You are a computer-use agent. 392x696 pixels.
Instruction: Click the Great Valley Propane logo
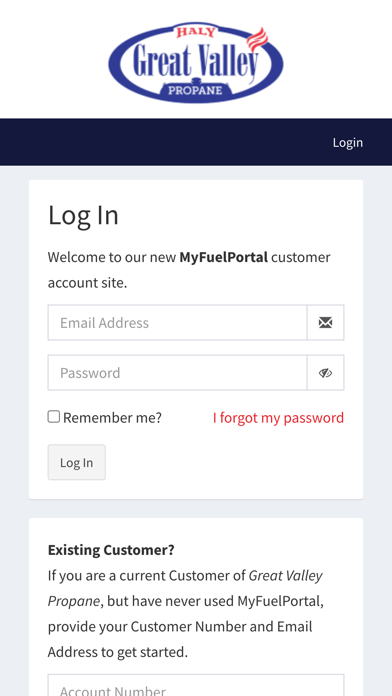pos(196,62)
